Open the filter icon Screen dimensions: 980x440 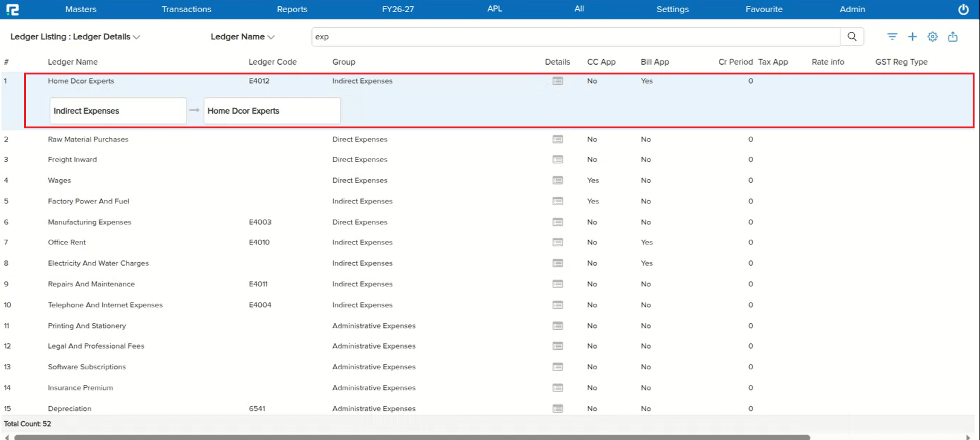pos(892,36)
